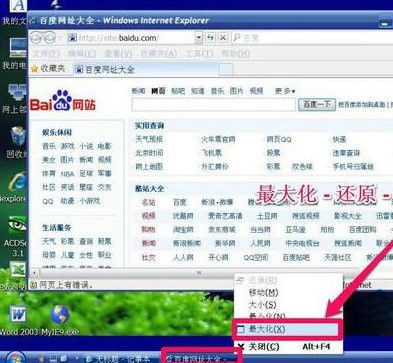This screenshot has height=363, width=393.
Task: Click the Baidu paw logo
Action: [62, 100]
